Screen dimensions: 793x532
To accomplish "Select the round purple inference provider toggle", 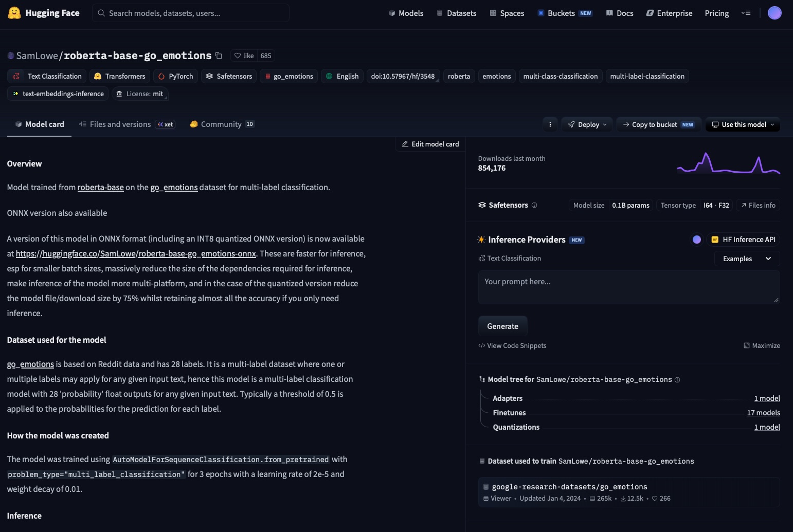I will 697,240.
